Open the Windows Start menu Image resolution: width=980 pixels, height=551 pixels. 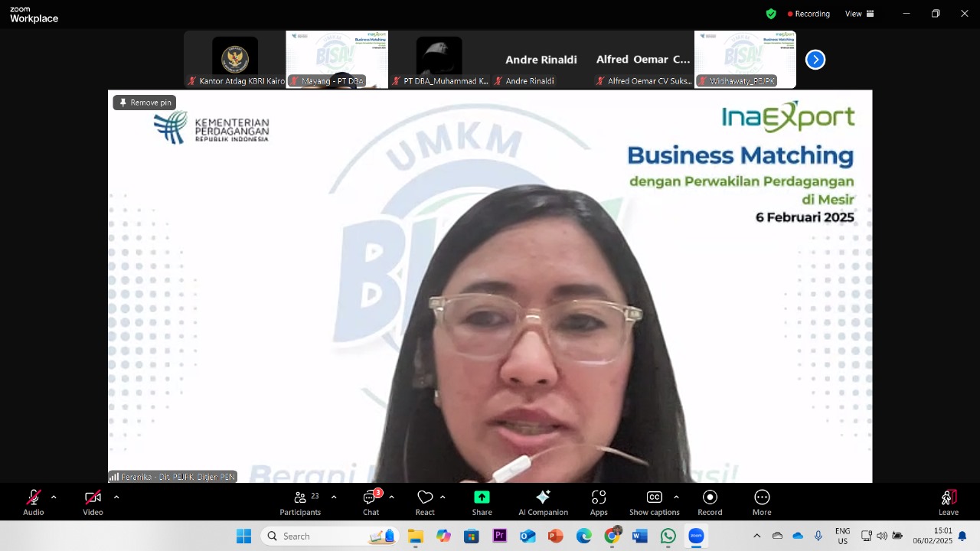pyautogui.click(x=243, y=536)
